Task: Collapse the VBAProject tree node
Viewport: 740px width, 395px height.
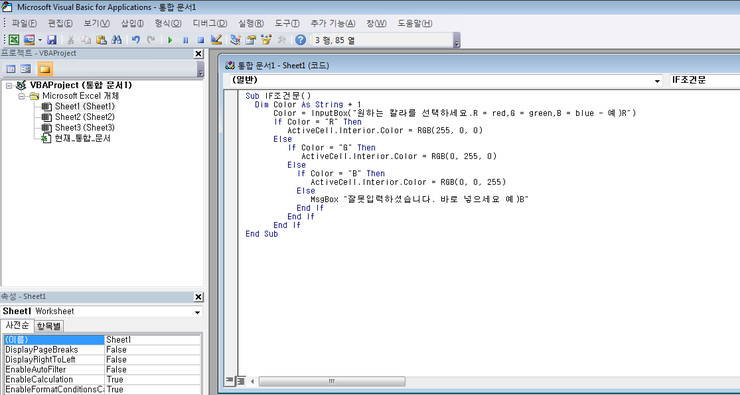Action: click(x=9, y=86)
